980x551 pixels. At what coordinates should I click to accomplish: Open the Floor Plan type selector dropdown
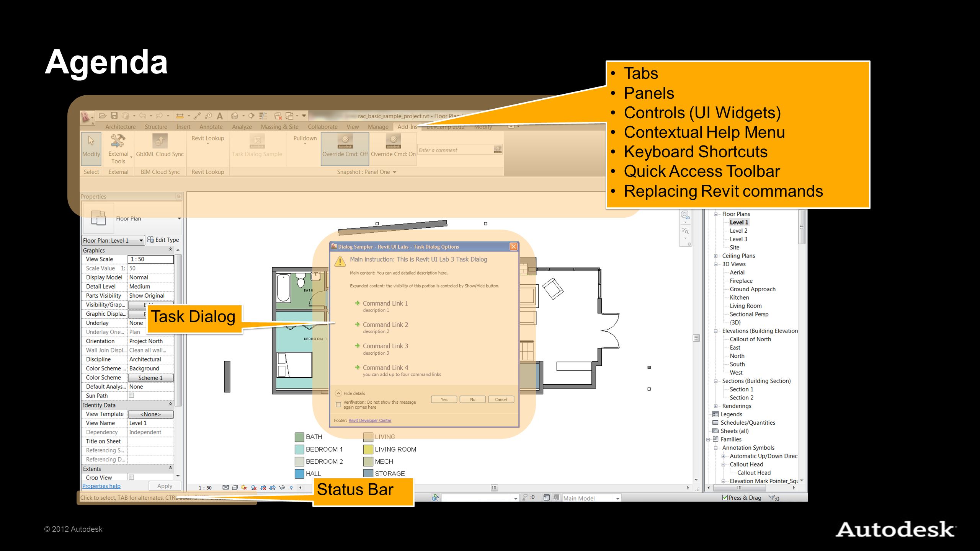tap(179, 218)
